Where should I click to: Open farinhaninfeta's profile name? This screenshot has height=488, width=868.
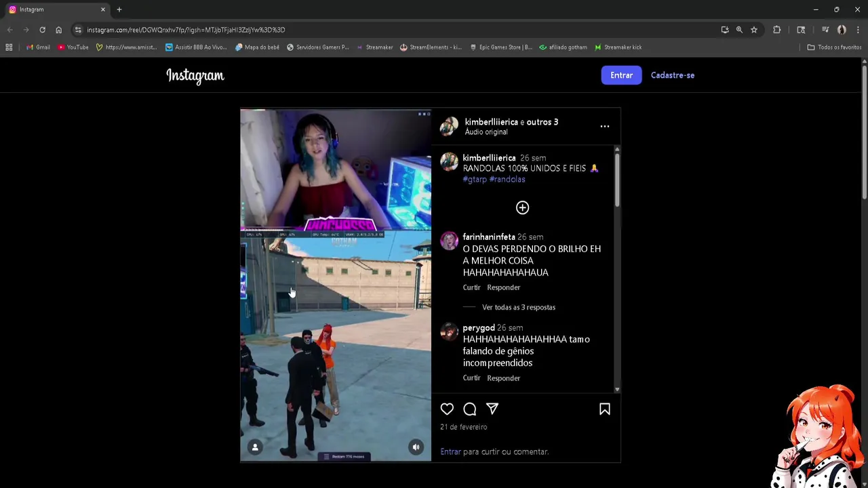[489, 237]
